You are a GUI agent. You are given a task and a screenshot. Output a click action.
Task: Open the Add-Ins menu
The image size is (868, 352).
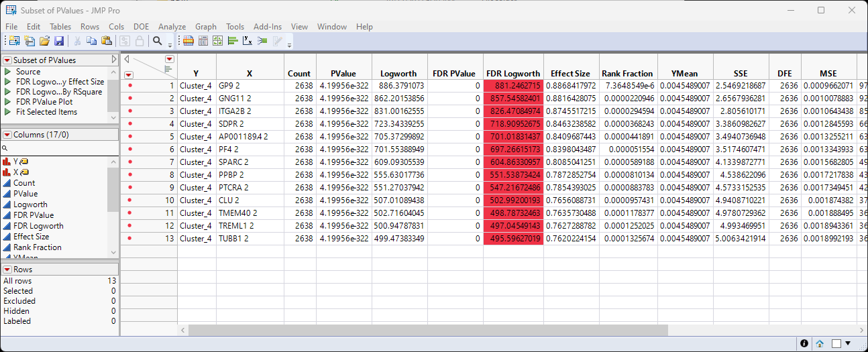coord(268,27)
